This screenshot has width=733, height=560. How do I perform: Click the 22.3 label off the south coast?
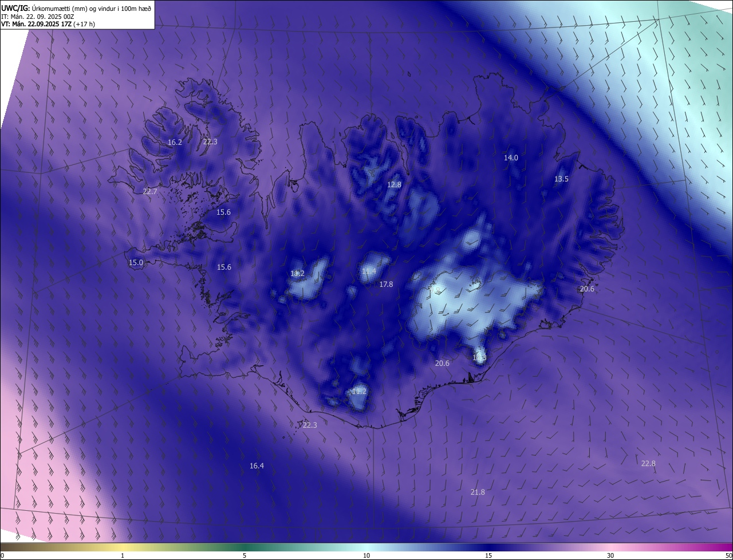(x=310, y=425)
